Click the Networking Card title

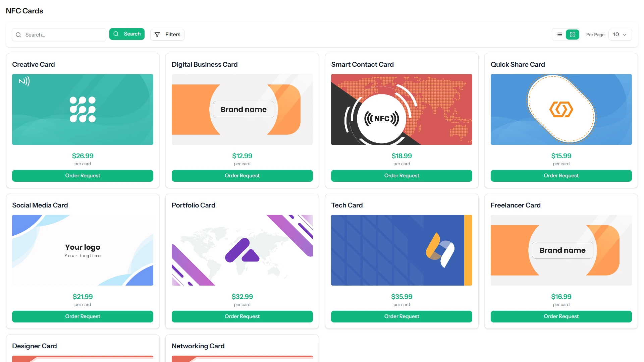[x=198, y=346]
